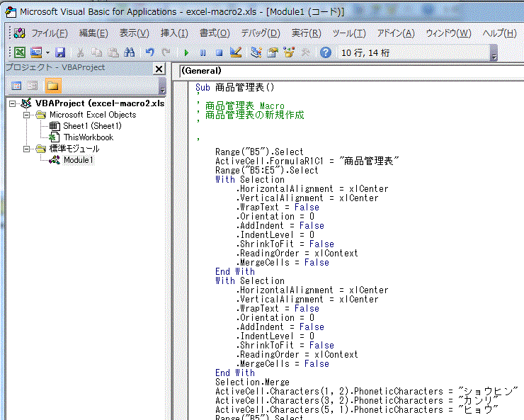
Task: Select Microsoft Excel Objects folder
Action: (93, 115)
